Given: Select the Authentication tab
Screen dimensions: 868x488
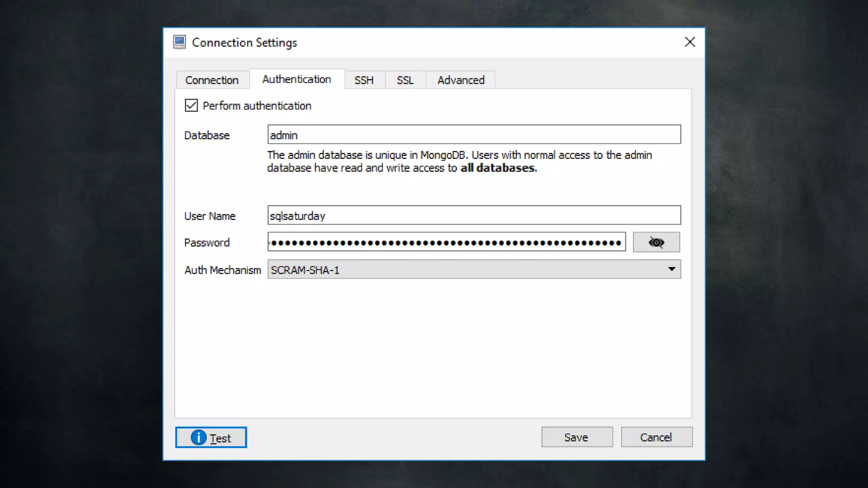Looking at the screenshot, I should coord(297,79).
